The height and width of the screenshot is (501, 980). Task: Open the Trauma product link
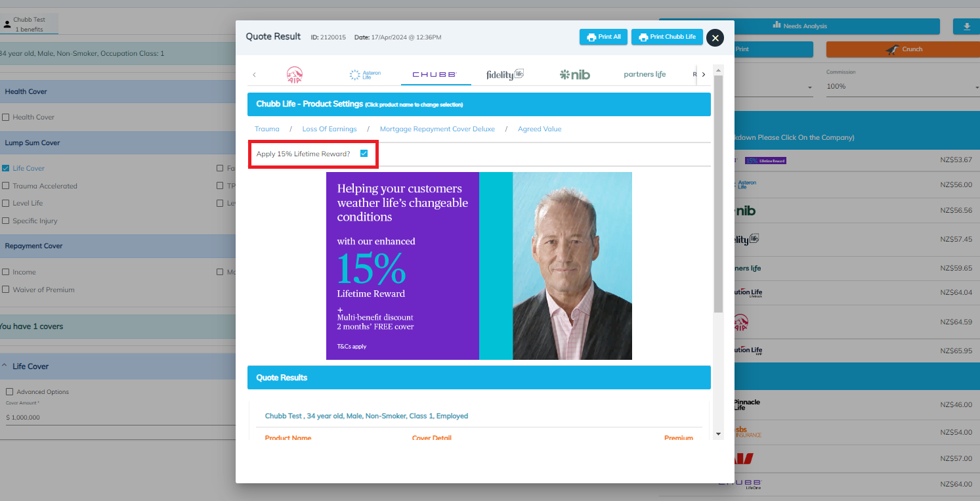(x=267, y=129)
